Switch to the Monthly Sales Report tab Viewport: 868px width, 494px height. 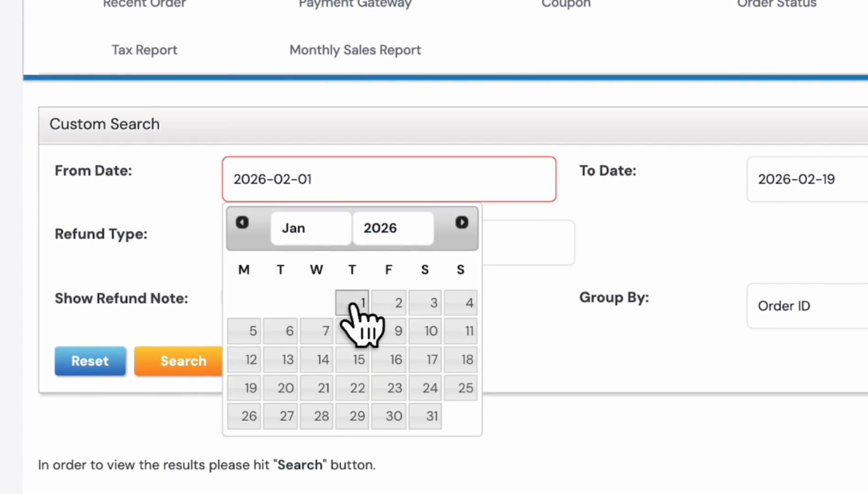[x=355, y=50]
